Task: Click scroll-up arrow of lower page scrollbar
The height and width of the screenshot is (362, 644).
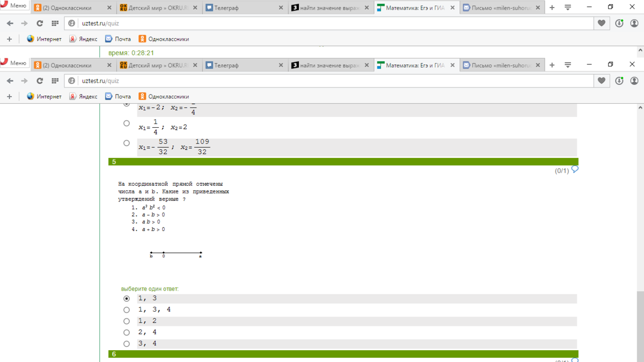Action: tap(640, 108)
